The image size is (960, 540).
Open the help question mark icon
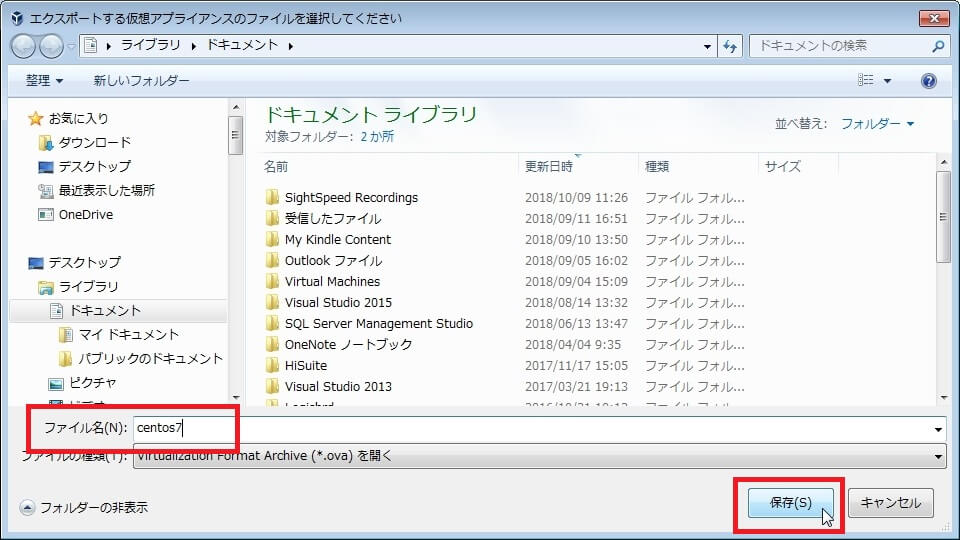click(928, 81)
